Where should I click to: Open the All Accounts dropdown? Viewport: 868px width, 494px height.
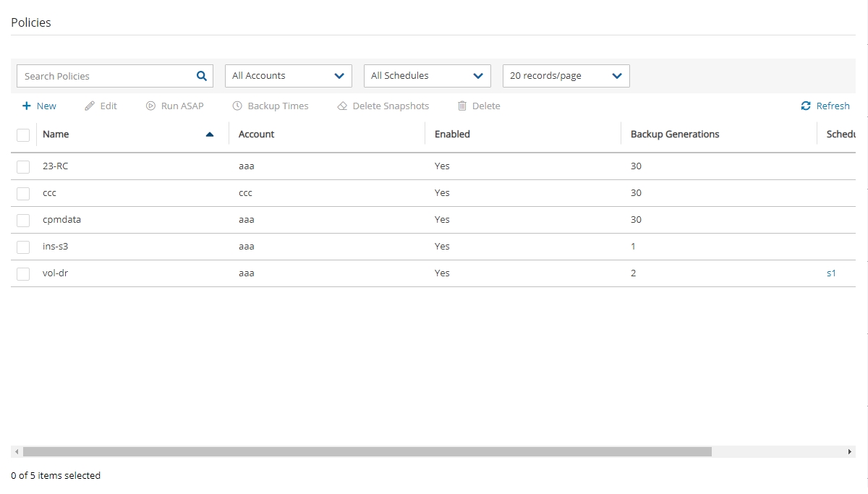tap(288, 76)
